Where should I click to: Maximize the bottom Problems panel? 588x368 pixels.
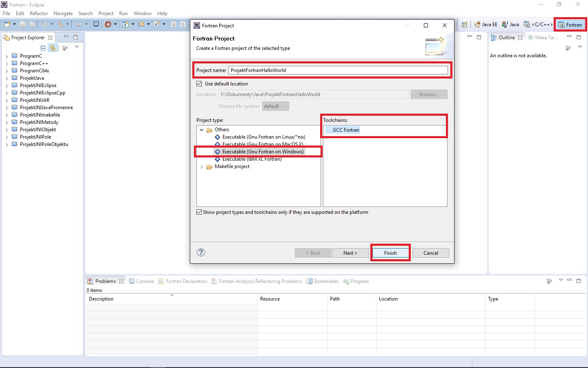579,281
